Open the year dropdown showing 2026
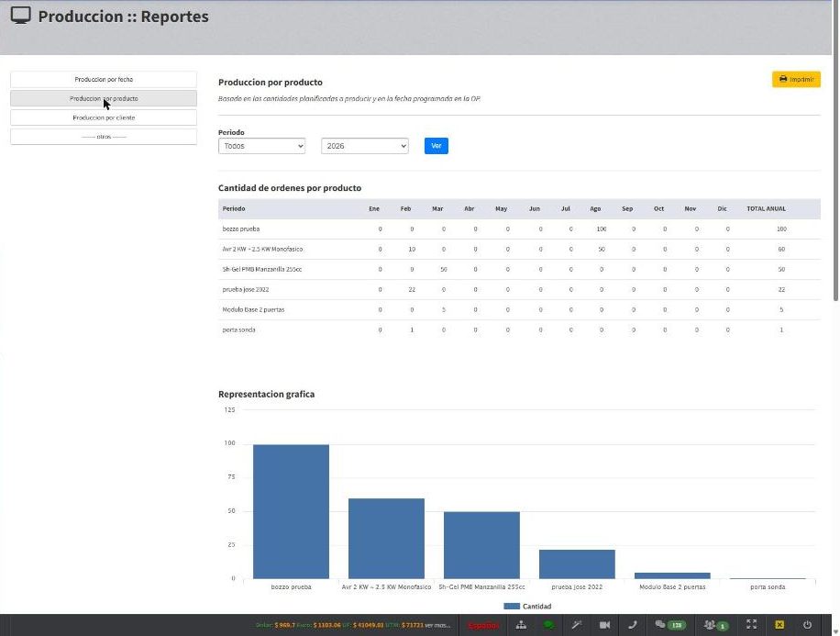The image size is (840, 636). click(x=365, y=146)
